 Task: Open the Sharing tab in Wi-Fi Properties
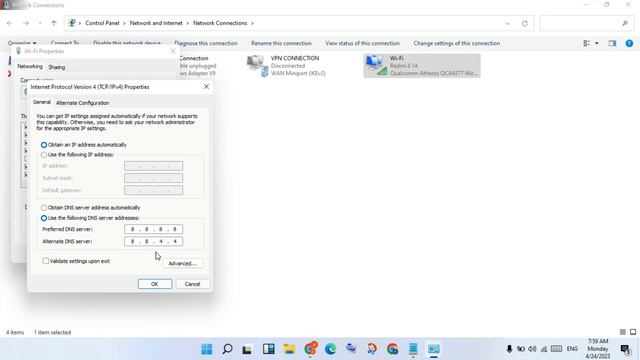57,67
